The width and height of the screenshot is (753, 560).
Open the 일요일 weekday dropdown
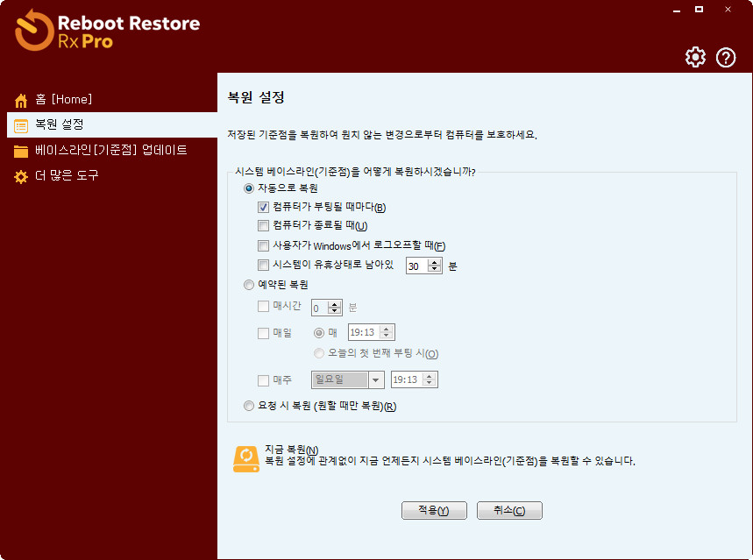click(x=375, y=379)
